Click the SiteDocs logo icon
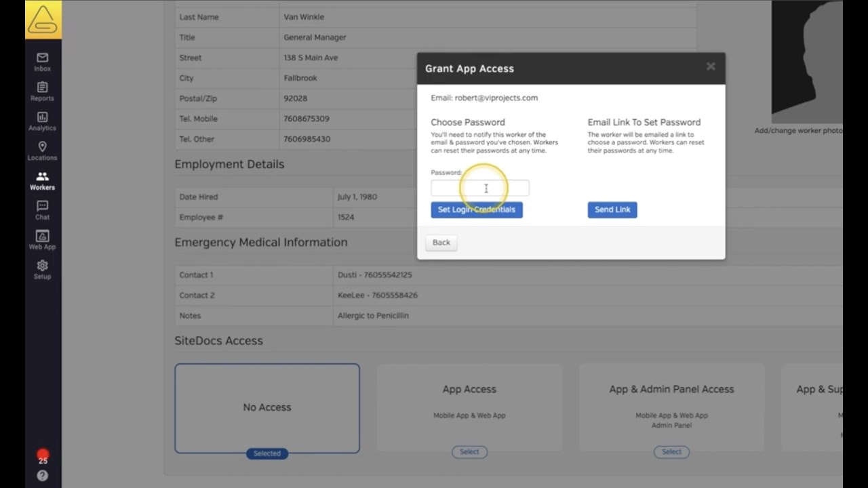 click(43, 20)
